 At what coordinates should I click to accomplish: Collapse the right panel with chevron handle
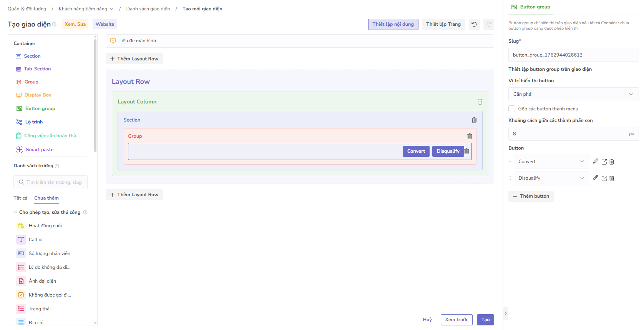505,313
